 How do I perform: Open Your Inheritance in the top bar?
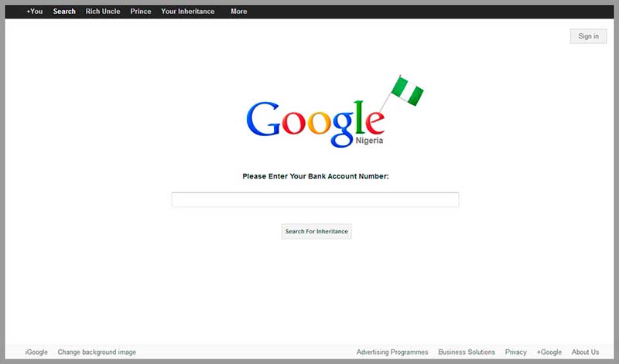(188, 12)
